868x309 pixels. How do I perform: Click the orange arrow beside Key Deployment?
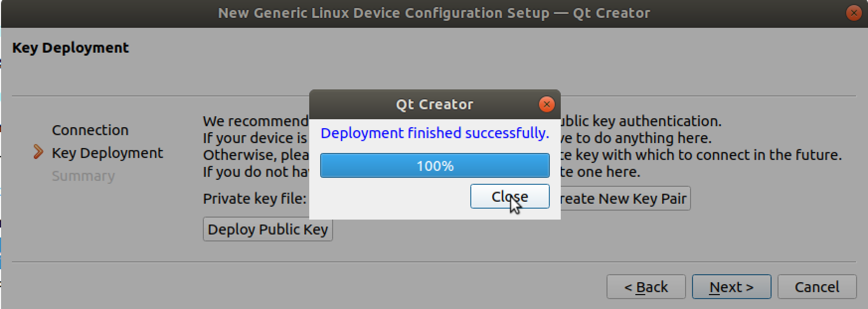coord(38,153)
